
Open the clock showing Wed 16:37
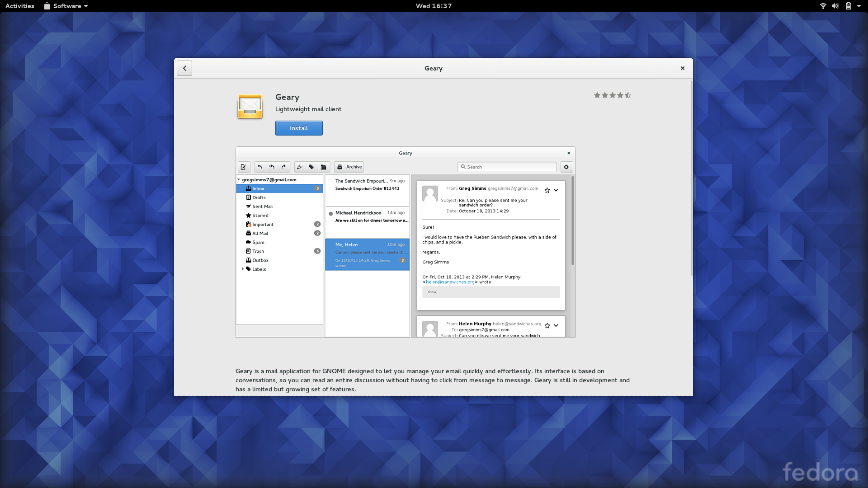click(434, 6)
